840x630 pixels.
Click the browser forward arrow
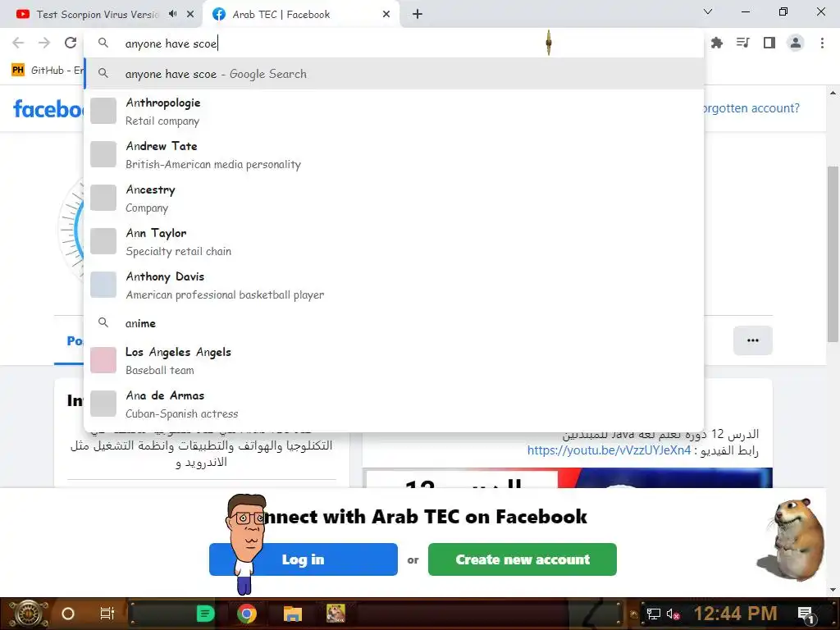pyautogui.click(x=44, y=43)
